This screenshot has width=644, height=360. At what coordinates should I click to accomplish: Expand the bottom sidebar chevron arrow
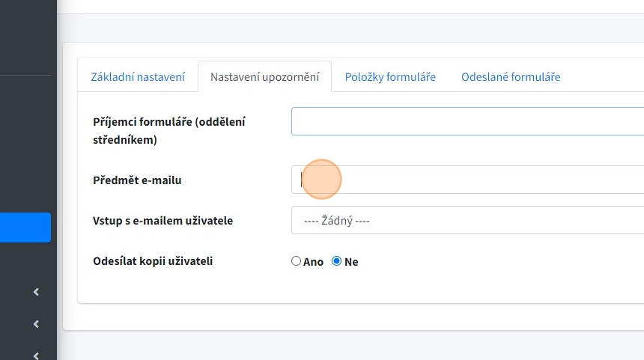click(36, 355)
